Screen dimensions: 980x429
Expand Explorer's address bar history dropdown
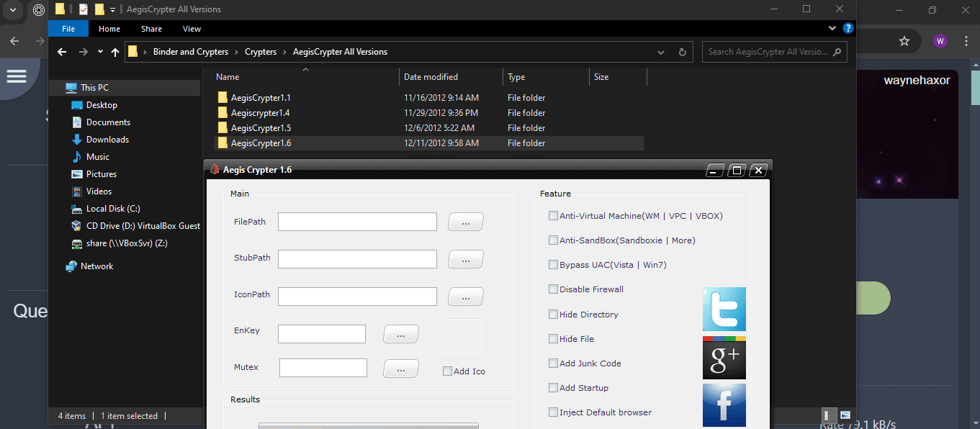661,52
